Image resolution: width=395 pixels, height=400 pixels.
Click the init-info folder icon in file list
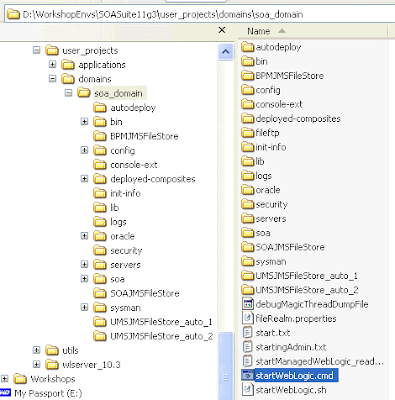(x=248, y=147)
